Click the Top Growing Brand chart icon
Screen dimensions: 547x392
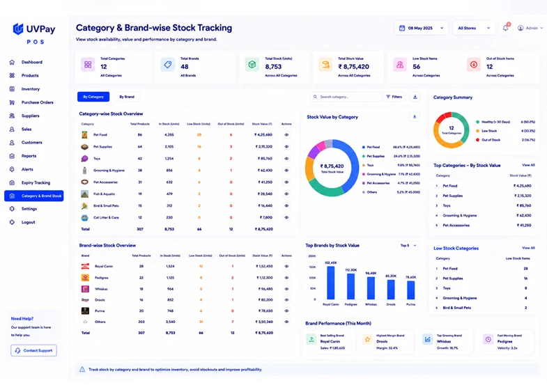428,339
